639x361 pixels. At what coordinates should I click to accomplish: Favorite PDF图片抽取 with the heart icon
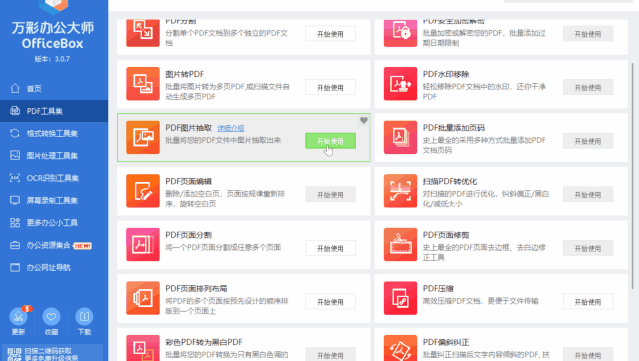pos(364,120)
